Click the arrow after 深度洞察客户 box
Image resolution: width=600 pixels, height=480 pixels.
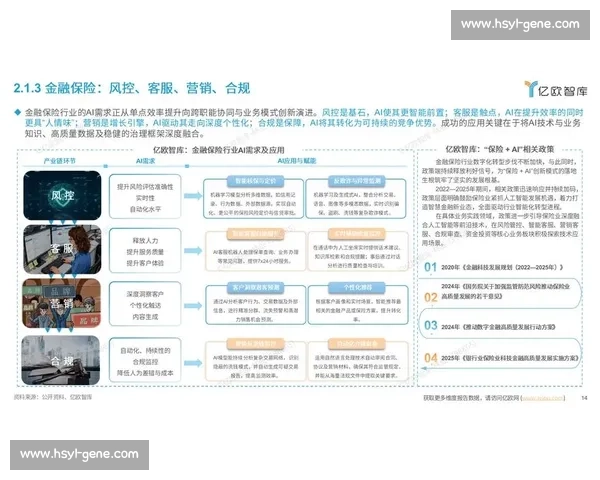point(192,305)
